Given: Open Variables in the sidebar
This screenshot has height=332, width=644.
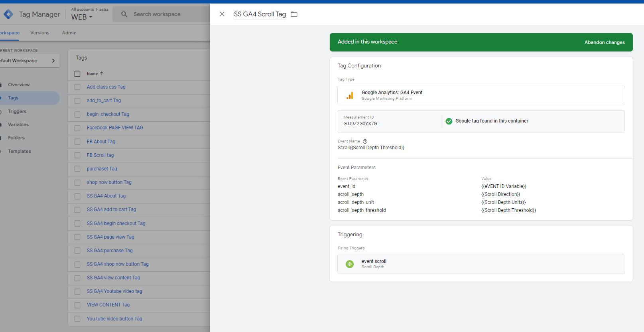Looking at the screenshot, I should click(18, 125).
